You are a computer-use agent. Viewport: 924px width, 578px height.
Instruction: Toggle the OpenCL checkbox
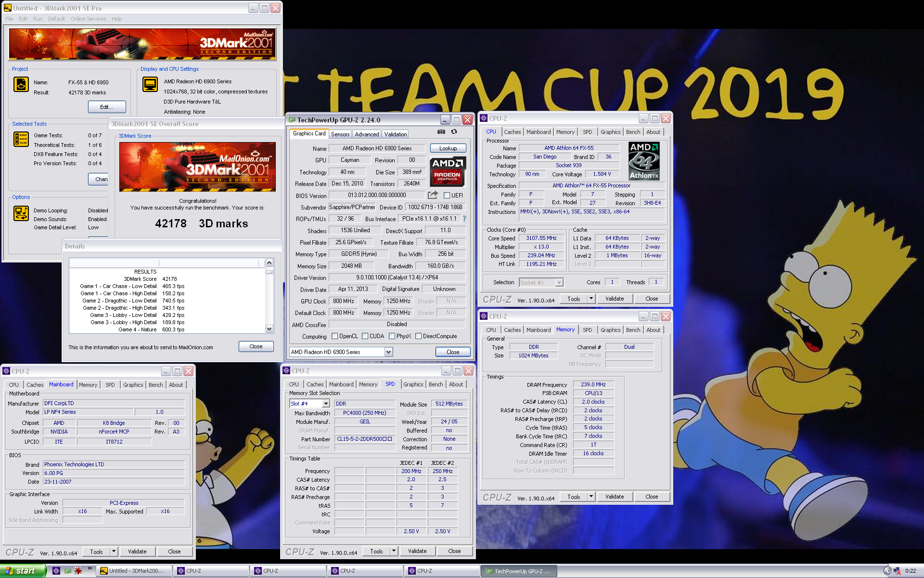point(334,336)
